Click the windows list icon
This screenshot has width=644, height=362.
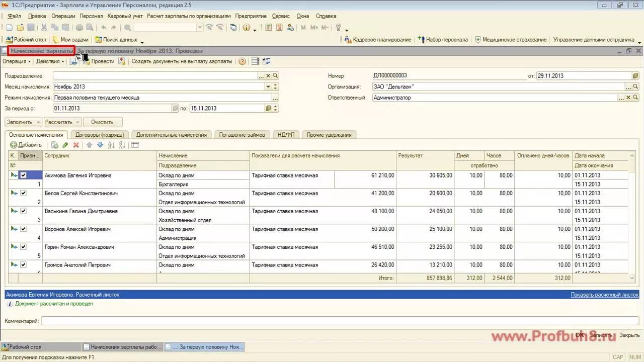(x=233, y=28)
